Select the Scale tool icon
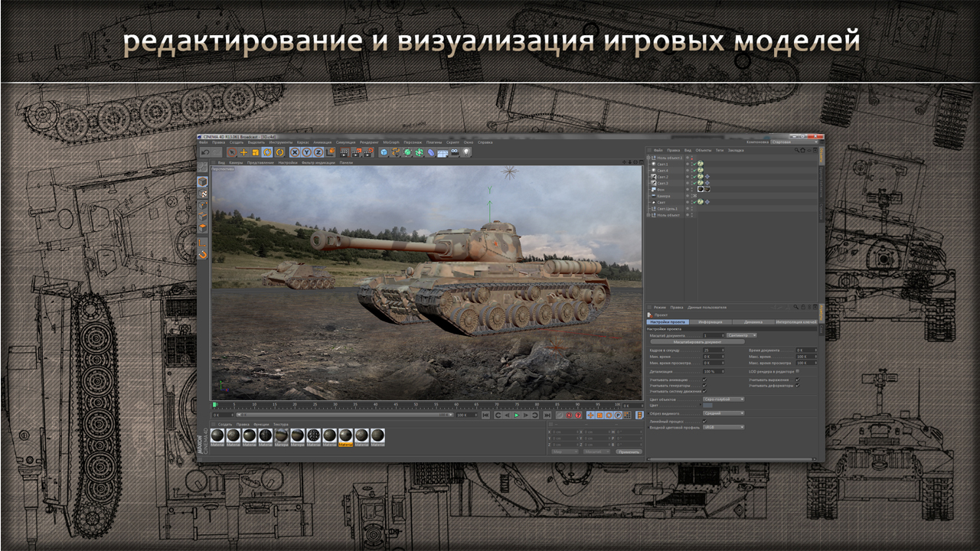 (x=256, y=152)
